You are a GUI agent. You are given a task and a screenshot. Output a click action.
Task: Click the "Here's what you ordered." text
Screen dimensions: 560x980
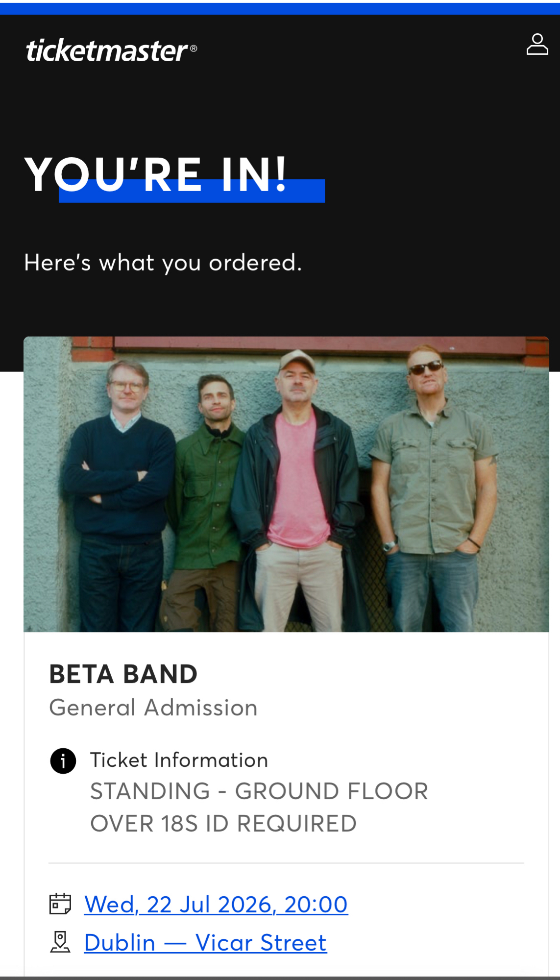point(163,263)
